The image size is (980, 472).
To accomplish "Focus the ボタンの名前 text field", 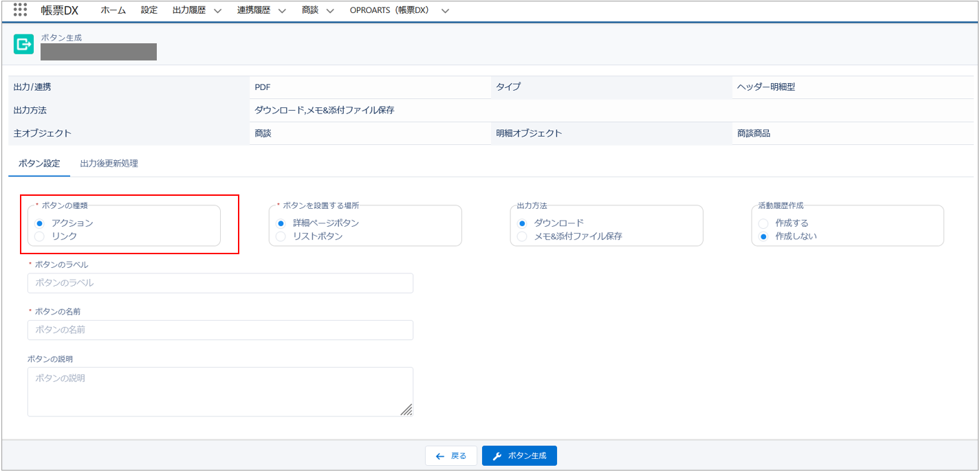I will 220,330.
